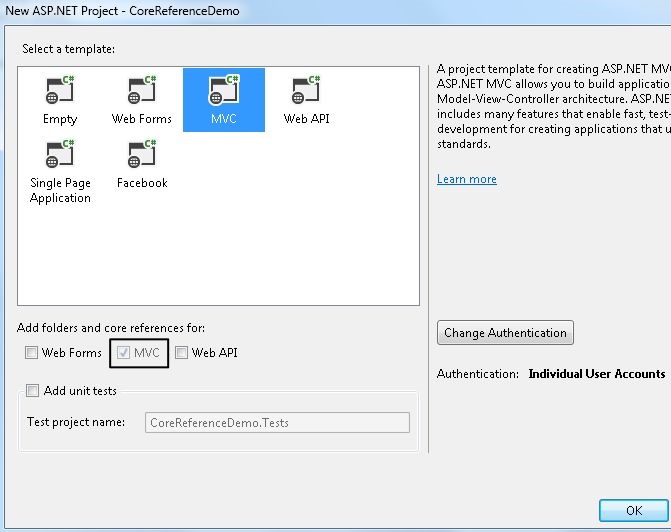Click the dialog title 'New ASP.NET Project - CoreReferenceDemo'

pyautogui.click(x=122, y=11)
